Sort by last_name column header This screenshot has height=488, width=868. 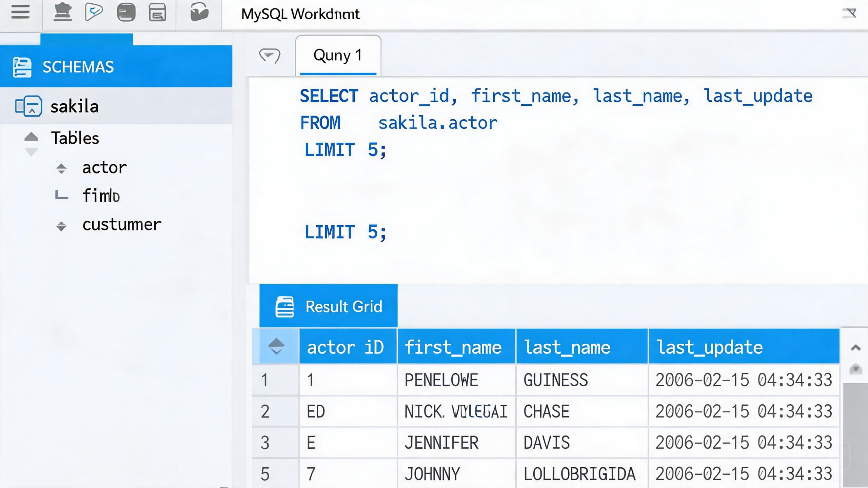[582, 346]
